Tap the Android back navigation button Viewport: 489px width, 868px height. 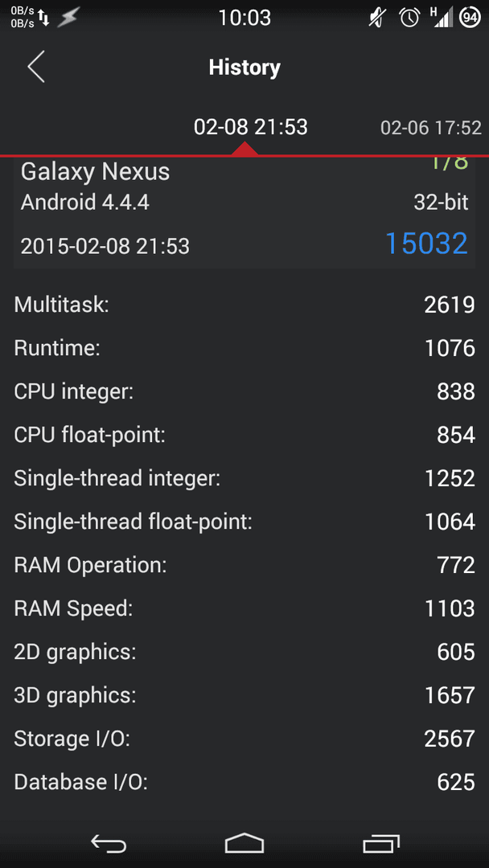[109, 844]
